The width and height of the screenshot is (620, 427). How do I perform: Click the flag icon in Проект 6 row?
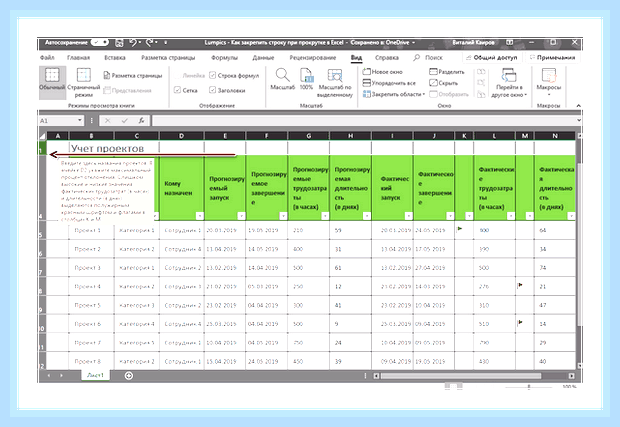coord(520,322)
